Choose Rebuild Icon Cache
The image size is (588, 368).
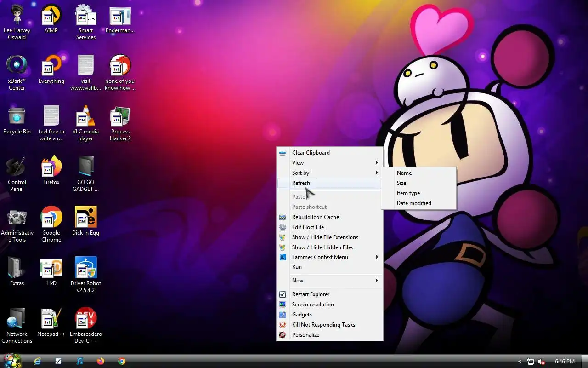pos(330,217)
